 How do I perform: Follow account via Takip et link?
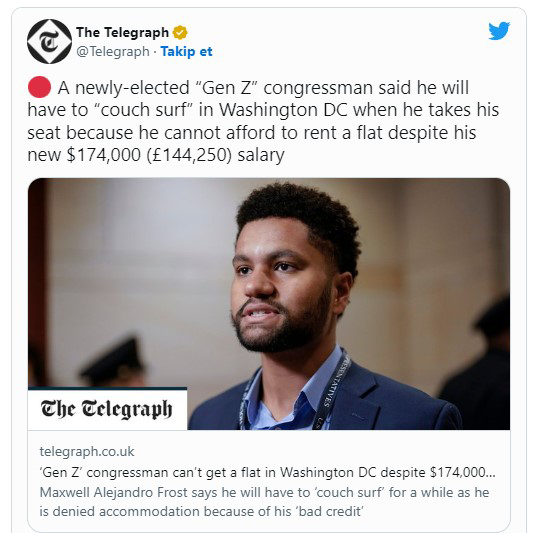tap(186, 51)
